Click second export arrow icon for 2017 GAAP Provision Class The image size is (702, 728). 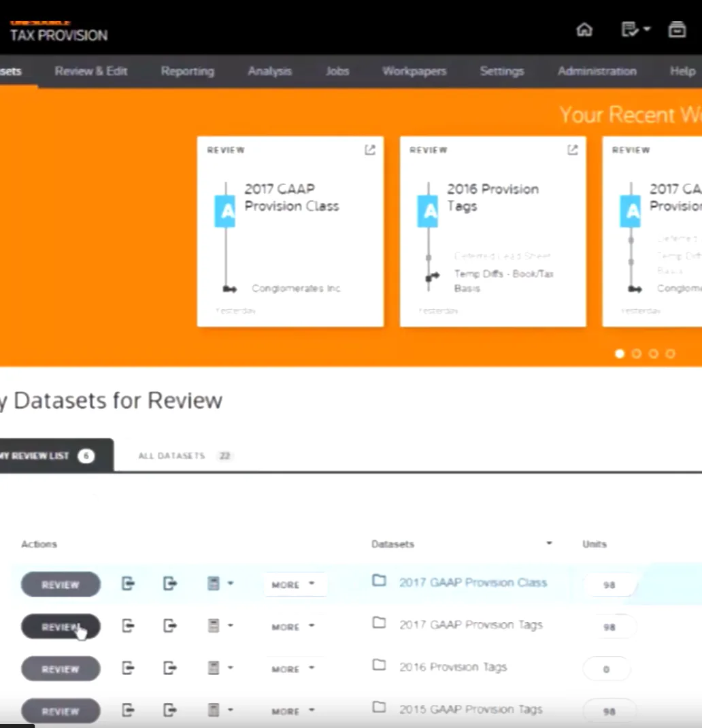pyautogui.click(x=170, y=583)
